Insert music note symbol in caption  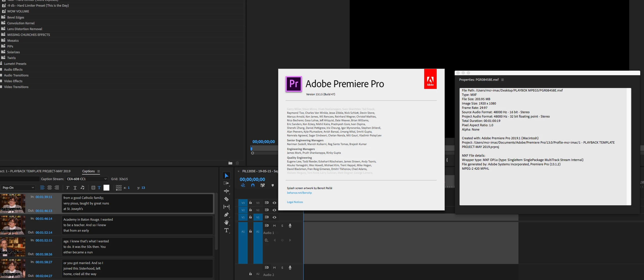click(x=82, y=188)
